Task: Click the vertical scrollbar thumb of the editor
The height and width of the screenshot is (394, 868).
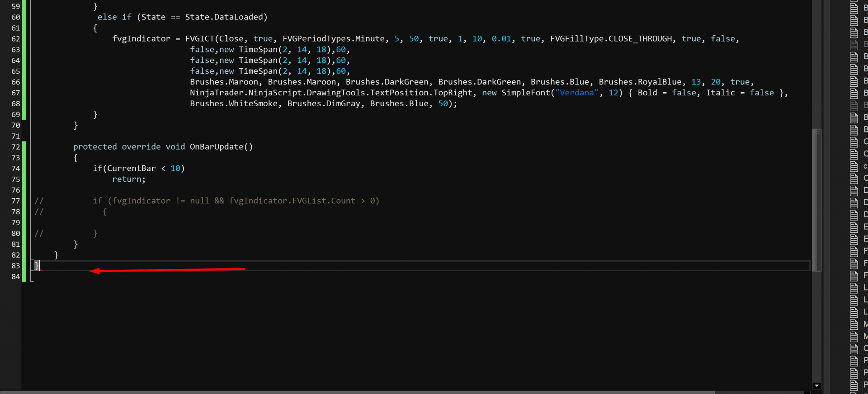Action: point(816,200)
